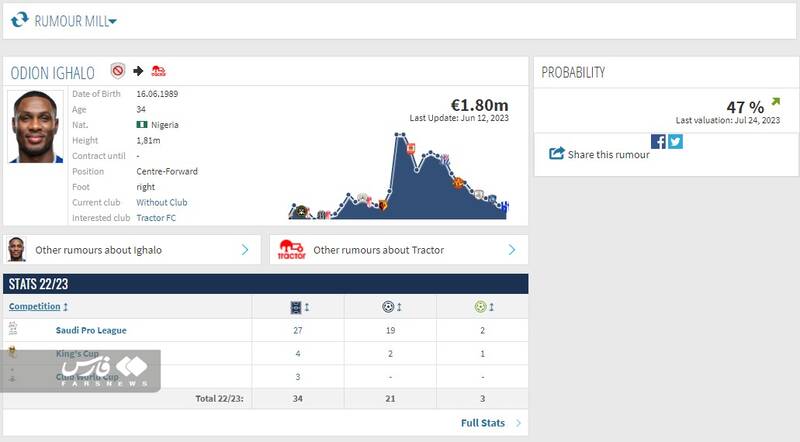Open Other rumours about Tractor
The width and height of the screenshot is (800, 442).
(x=397, y=250)
